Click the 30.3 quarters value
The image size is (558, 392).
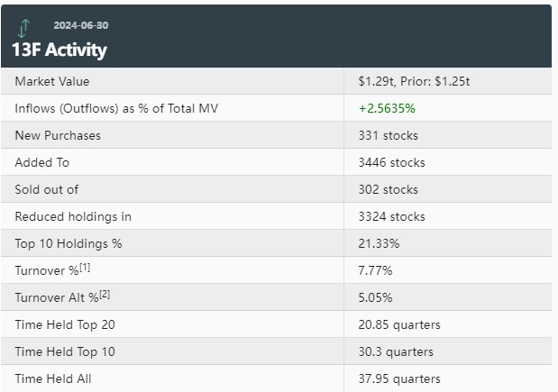(396, 351)
